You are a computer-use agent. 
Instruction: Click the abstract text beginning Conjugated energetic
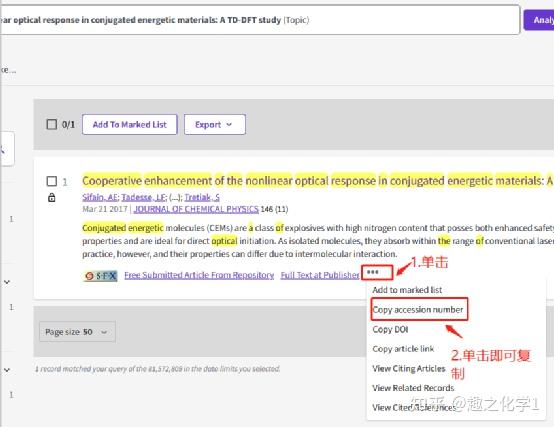[318, 241]
